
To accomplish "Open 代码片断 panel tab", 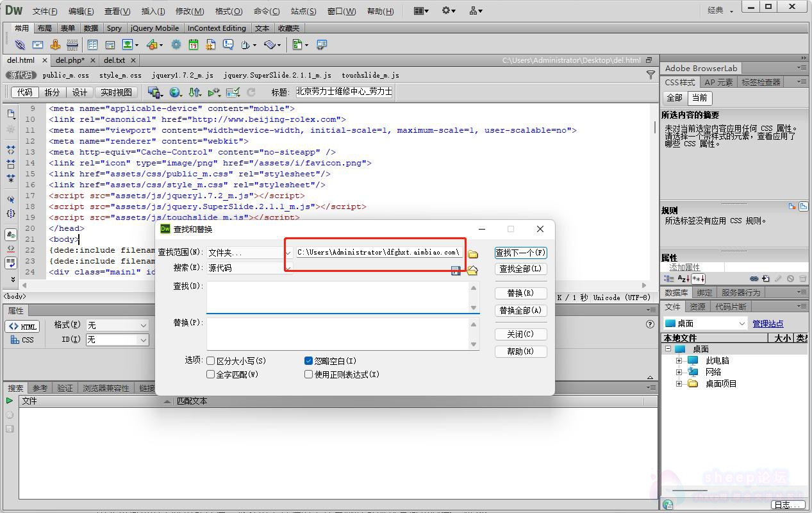I will pos(731,307).
